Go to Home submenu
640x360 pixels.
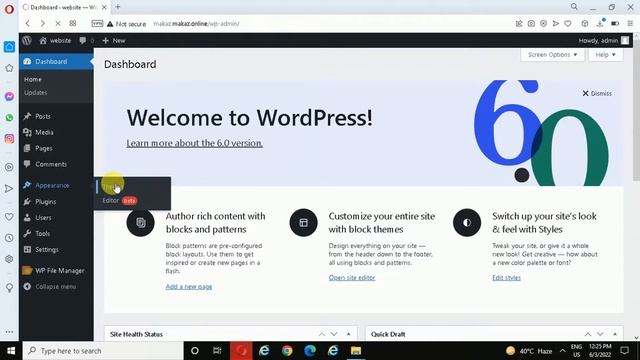coord(33,79)
